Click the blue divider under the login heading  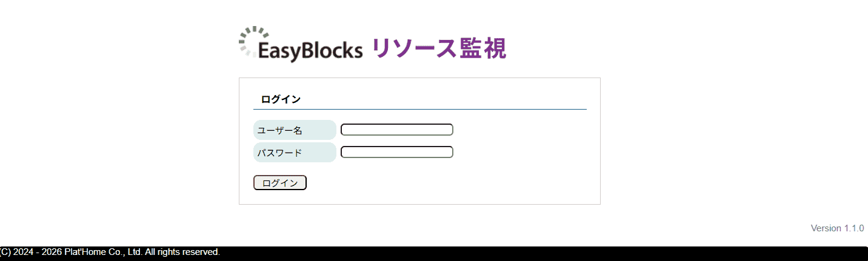coord(419,110)
